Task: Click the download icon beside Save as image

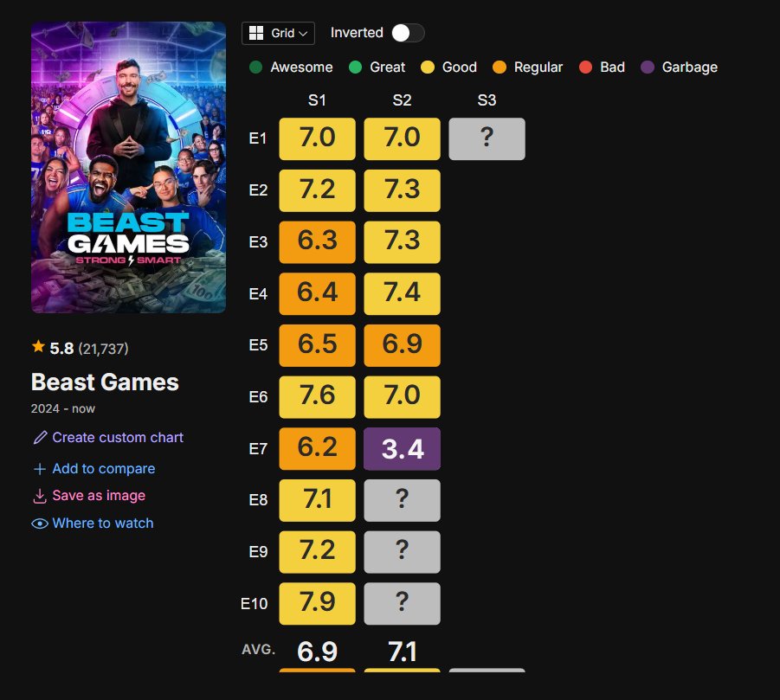Action: tap(40, 496)
